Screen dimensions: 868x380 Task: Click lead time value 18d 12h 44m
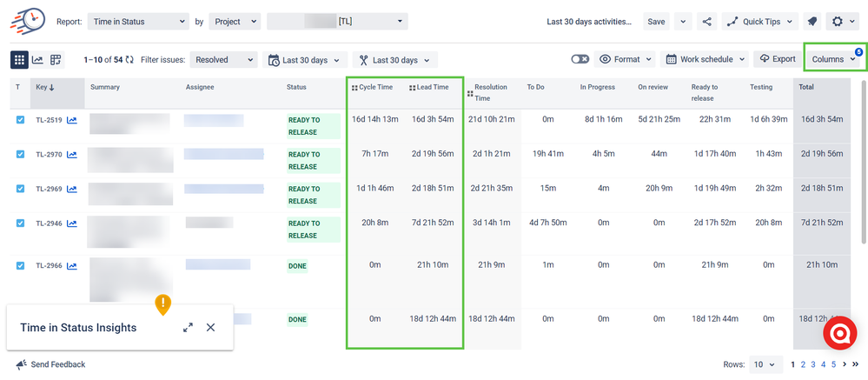pyautogui.click(x=433, y=318)
